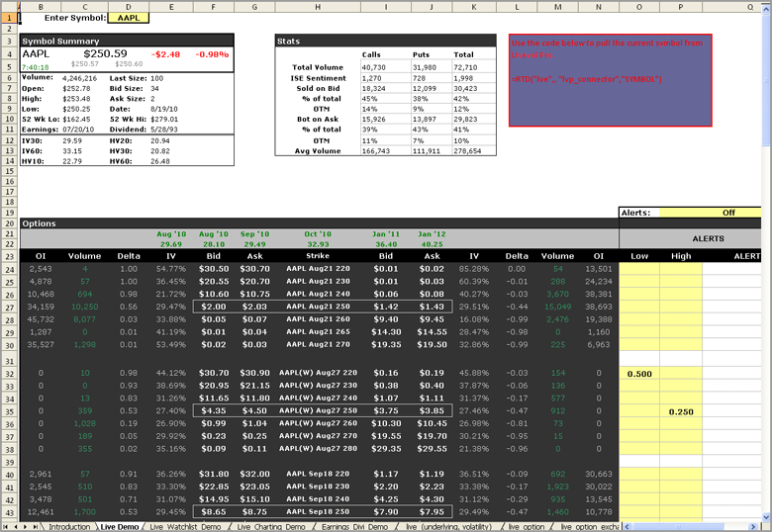Click total puts volume 31,980
The height and width of the screenshot is (532, 772).
(425, 67)
